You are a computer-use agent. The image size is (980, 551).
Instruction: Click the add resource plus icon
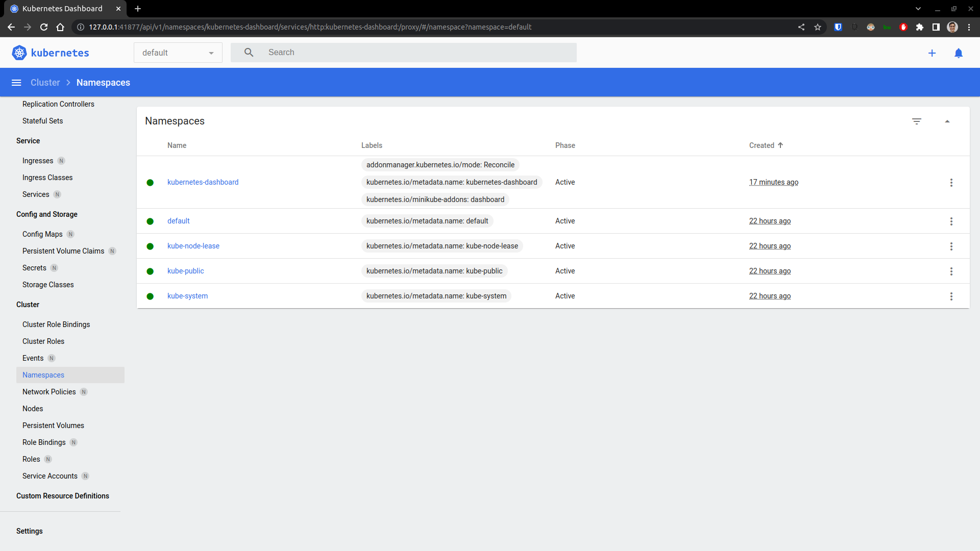[932, 53]
